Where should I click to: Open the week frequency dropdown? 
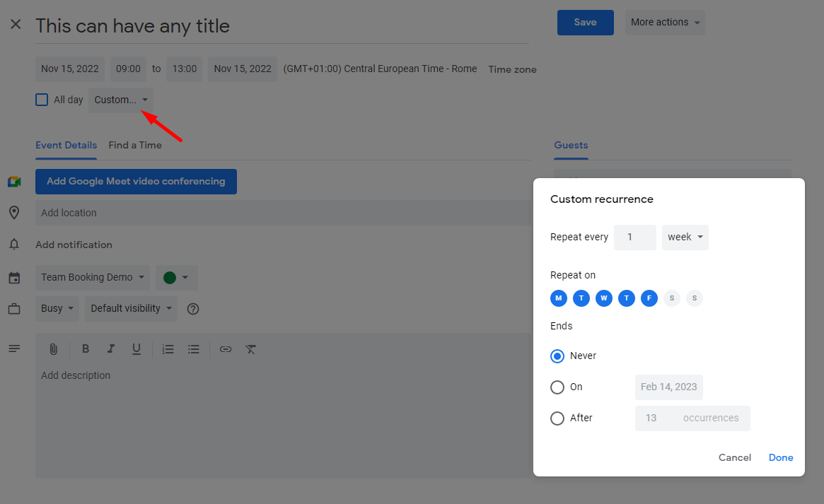tap(685, 238)
